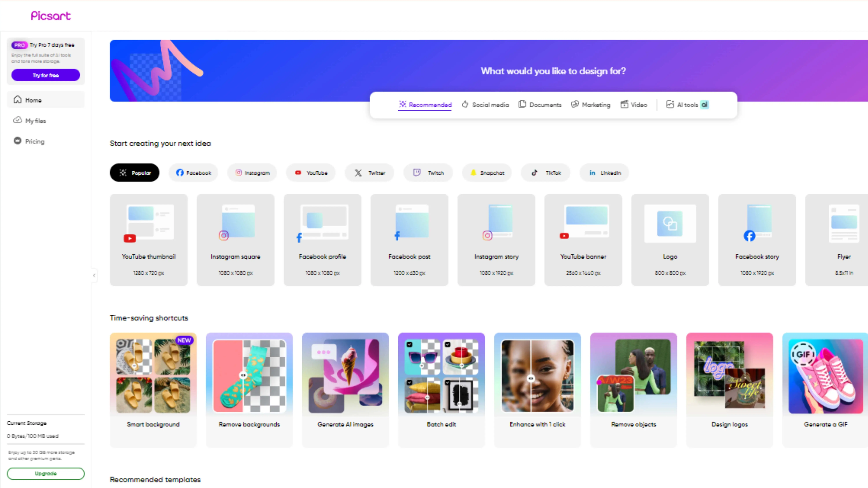Go to Home in the sidebar

(46, 100)
